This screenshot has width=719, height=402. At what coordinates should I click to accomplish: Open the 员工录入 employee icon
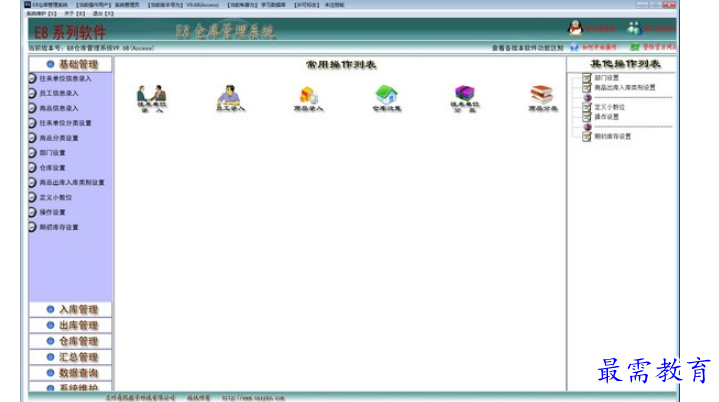pyautogui.click(x=230, y=98)
